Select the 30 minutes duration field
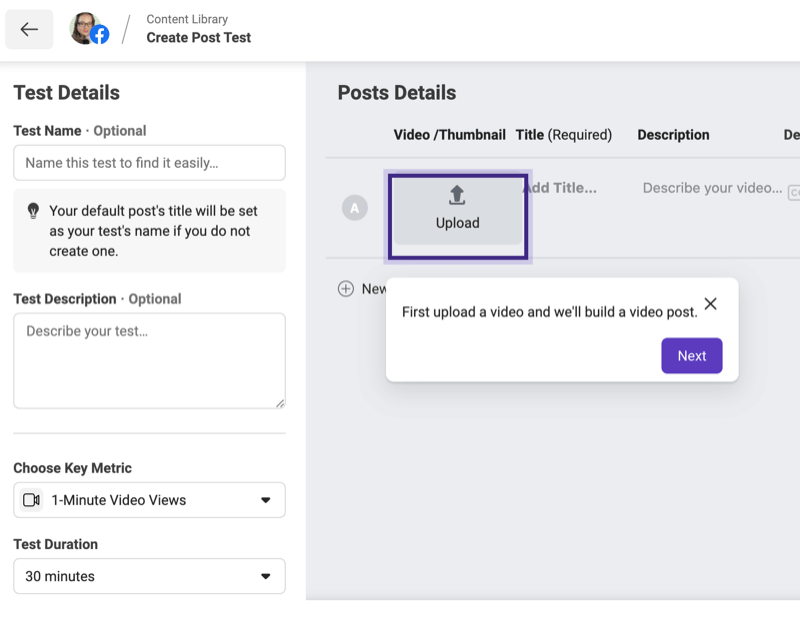 coord(149,576)
